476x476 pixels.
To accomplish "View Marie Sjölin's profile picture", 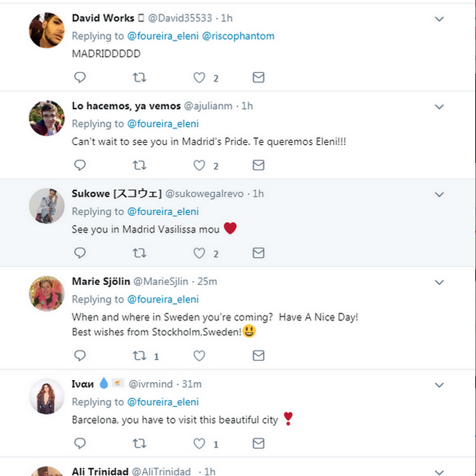I will coord(47,294).
